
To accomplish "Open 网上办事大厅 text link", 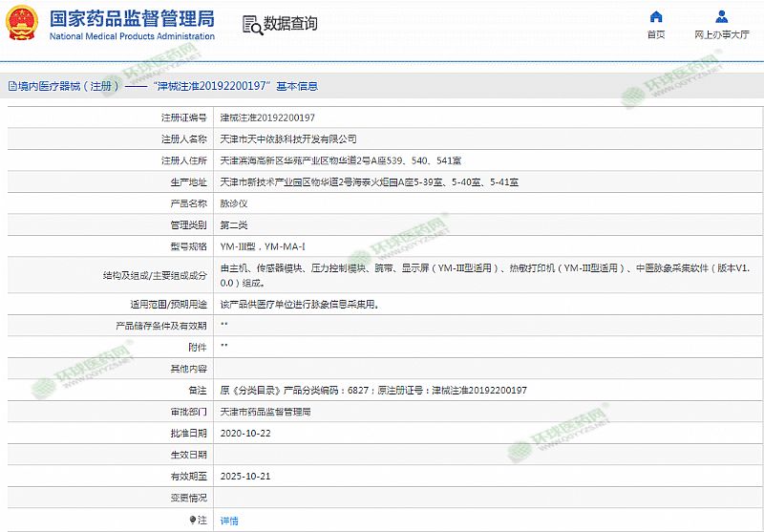I will [721, 34].
